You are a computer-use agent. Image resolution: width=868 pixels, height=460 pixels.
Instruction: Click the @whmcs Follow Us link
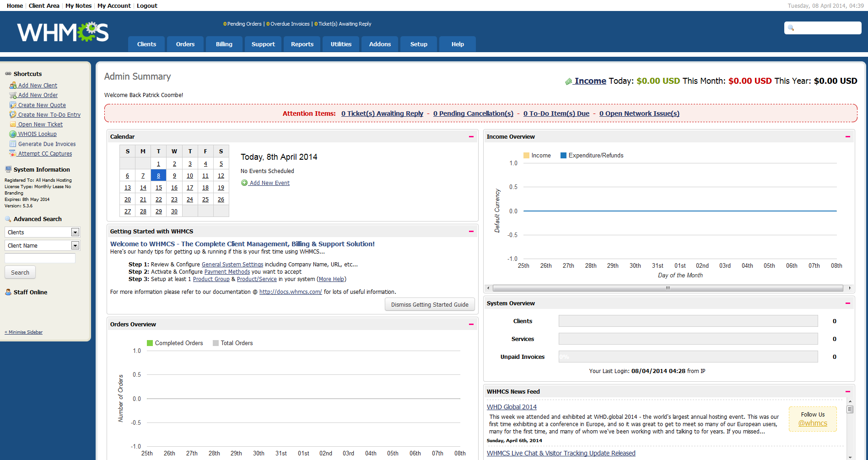813,423
